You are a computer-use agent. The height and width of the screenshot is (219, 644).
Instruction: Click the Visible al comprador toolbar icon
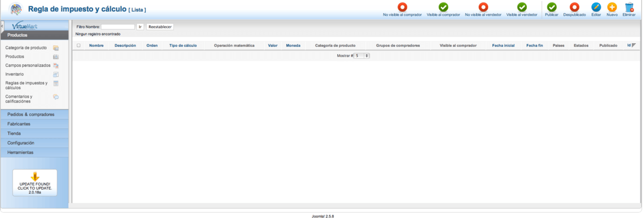tap(443, 7)
